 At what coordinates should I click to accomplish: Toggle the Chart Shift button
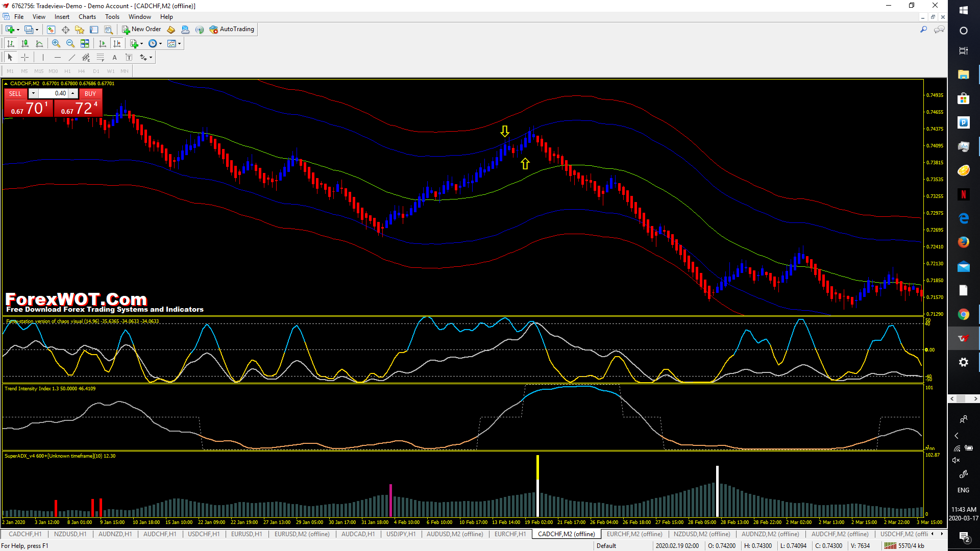click(x=117, y=44)
